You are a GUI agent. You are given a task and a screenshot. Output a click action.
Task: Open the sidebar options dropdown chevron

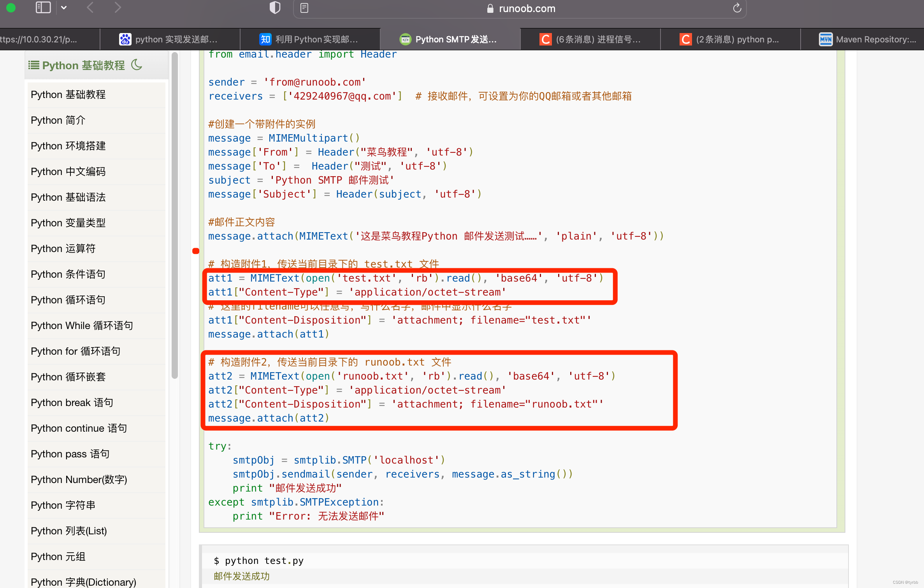coord(64,8)
